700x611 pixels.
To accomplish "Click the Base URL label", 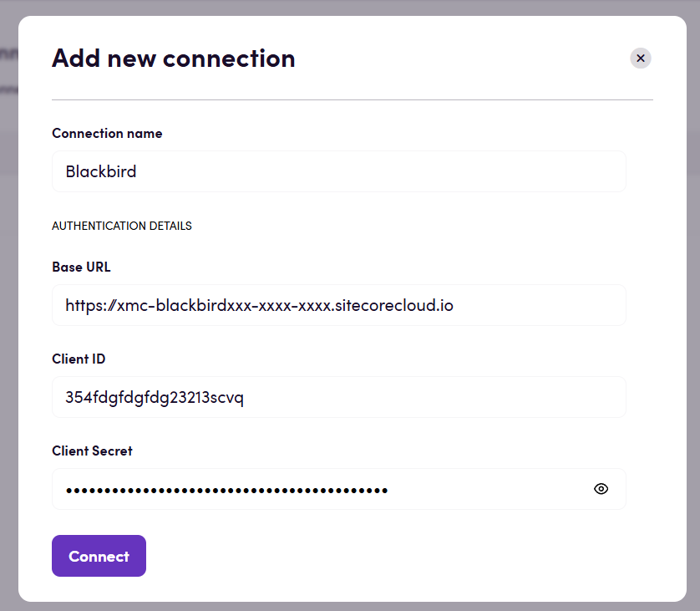I will point(81,267).
